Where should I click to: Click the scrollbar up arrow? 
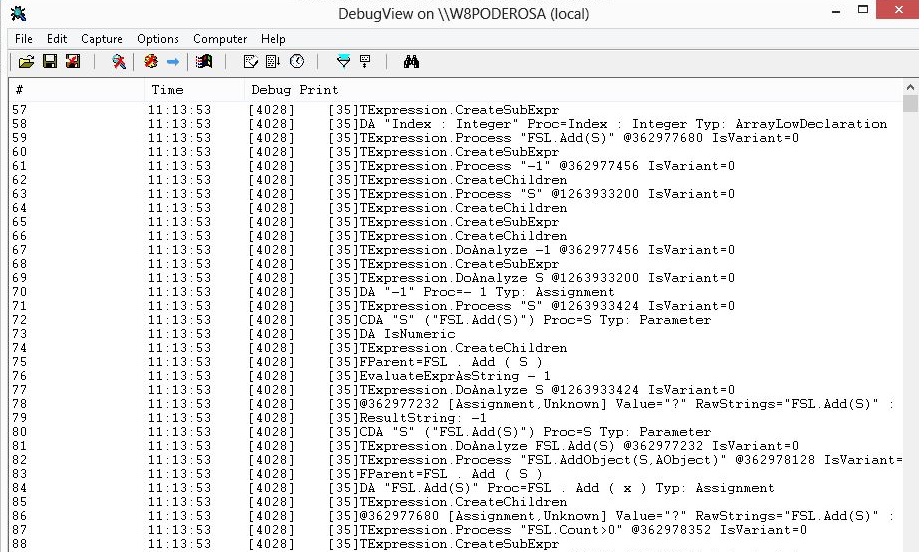pos(910,87)
